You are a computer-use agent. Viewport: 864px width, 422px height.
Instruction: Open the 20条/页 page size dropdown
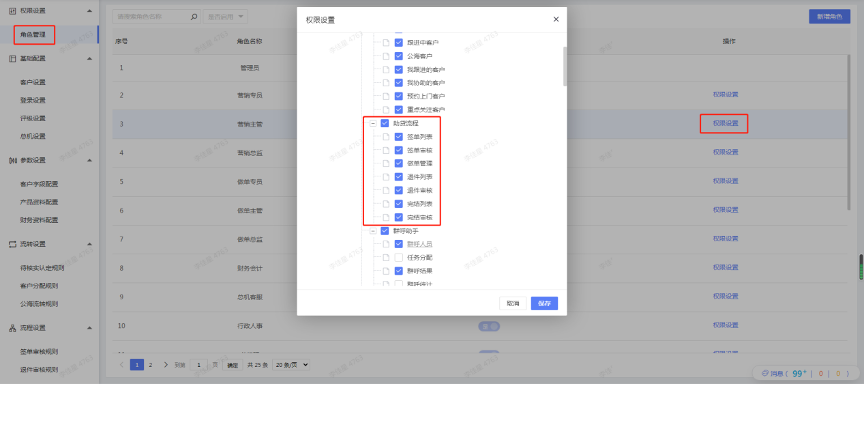click(x=291, y=365)
